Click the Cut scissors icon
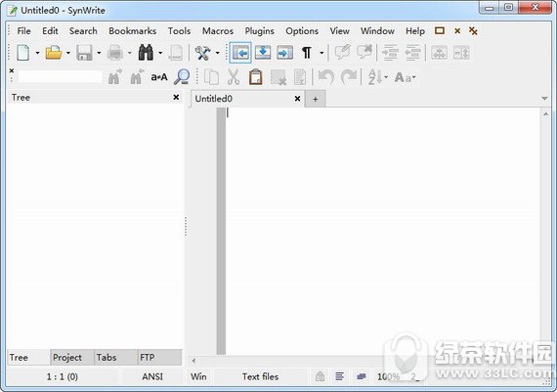 tap(234, 77)
